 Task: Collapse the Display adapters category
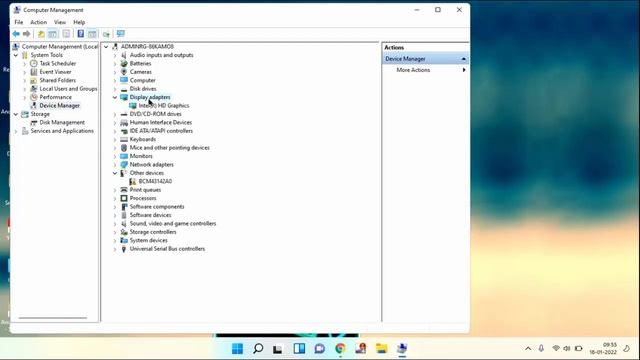pyautogui.click(x=115, y=97)
